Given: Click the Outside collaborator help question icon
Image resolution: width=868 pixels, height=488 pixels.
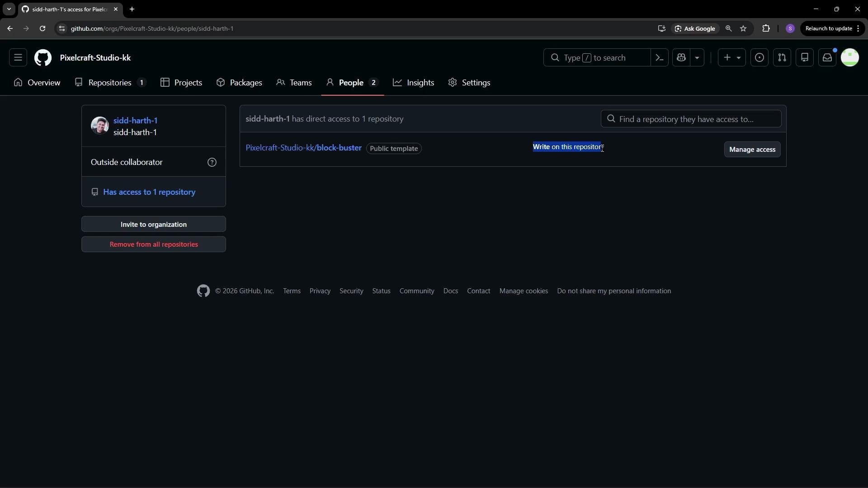Looking at the screenshot, I should click(212, 162).
